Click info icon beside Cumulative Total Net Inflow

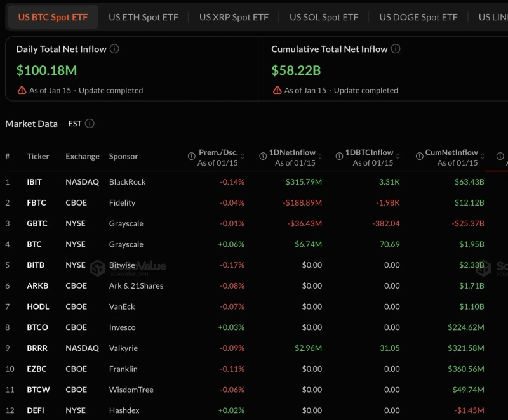(x=396, y=49)
